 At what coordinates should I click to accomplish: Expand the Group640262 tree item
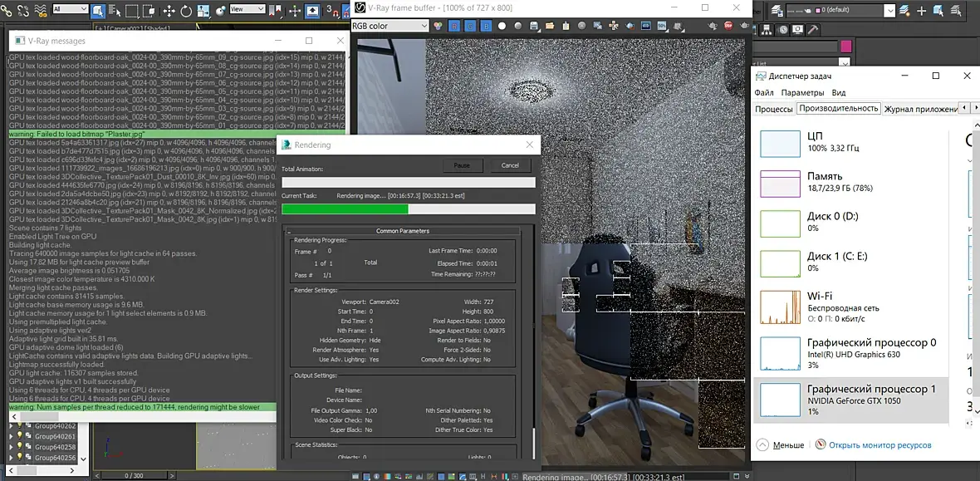11,425
